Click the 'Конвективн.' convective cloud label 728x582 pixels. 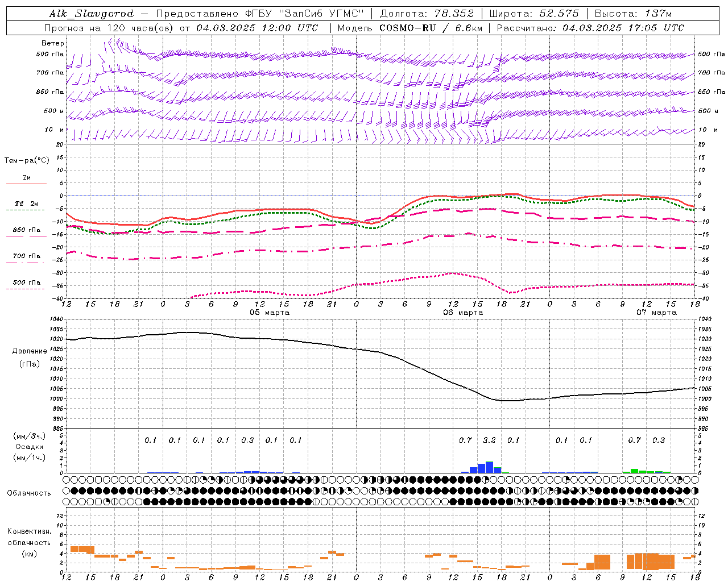click(30, 531)
